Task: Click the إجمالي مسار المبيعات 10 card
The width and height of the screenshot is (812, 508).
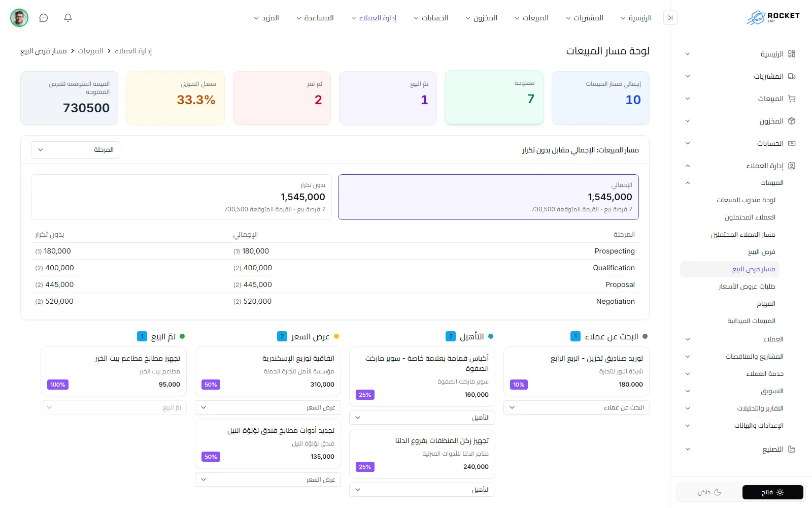Action: (600, 98)
